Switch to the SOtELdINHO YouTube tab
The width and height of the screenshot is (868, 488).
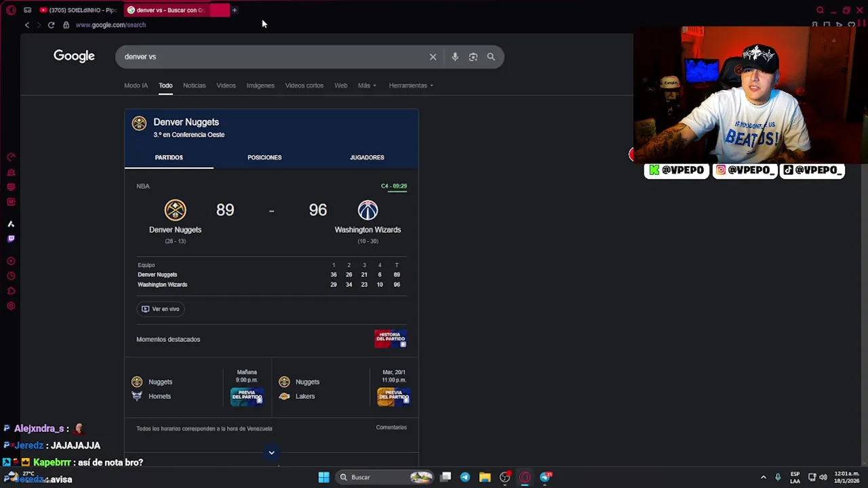pos(77,10)
